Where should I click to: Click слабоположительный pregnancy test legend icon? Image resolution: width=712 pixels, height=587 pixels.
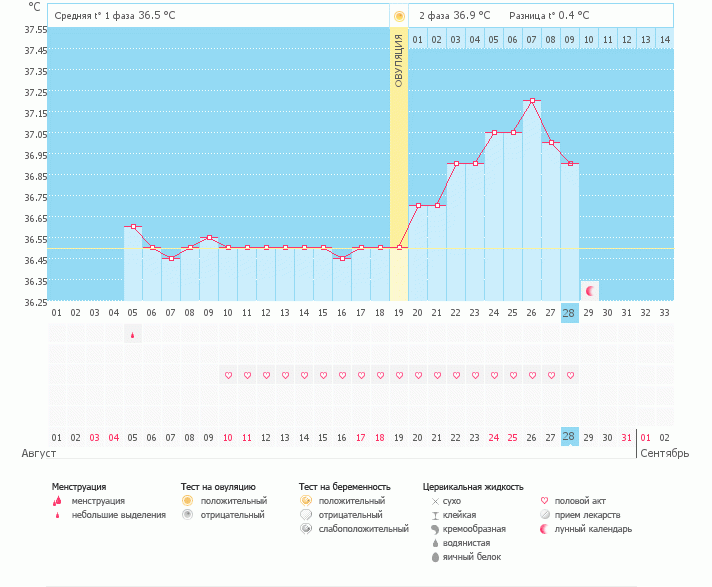coord(305,528)
